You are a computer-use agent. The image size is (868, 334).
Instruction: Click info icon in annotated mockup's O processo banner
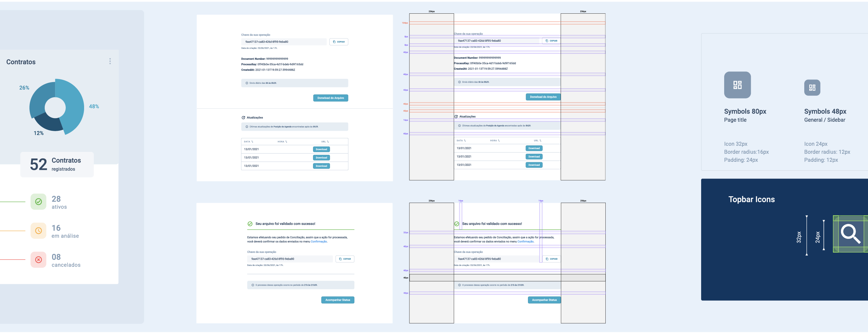point(459,285)
